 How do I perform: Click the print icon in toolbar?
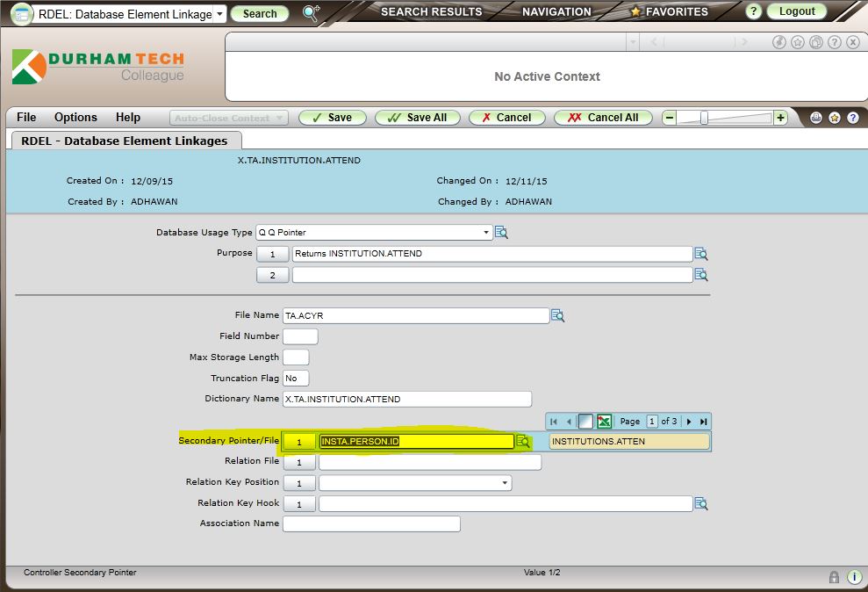point(816,118)
